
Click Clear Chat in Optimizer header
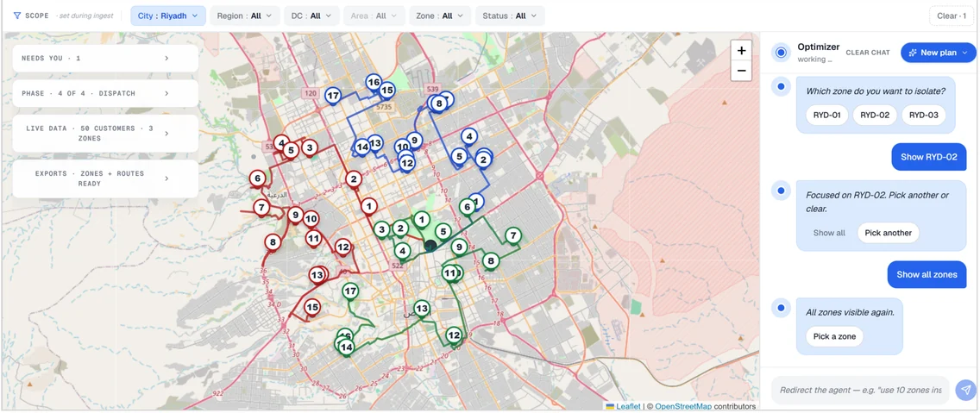coord(868,53)
